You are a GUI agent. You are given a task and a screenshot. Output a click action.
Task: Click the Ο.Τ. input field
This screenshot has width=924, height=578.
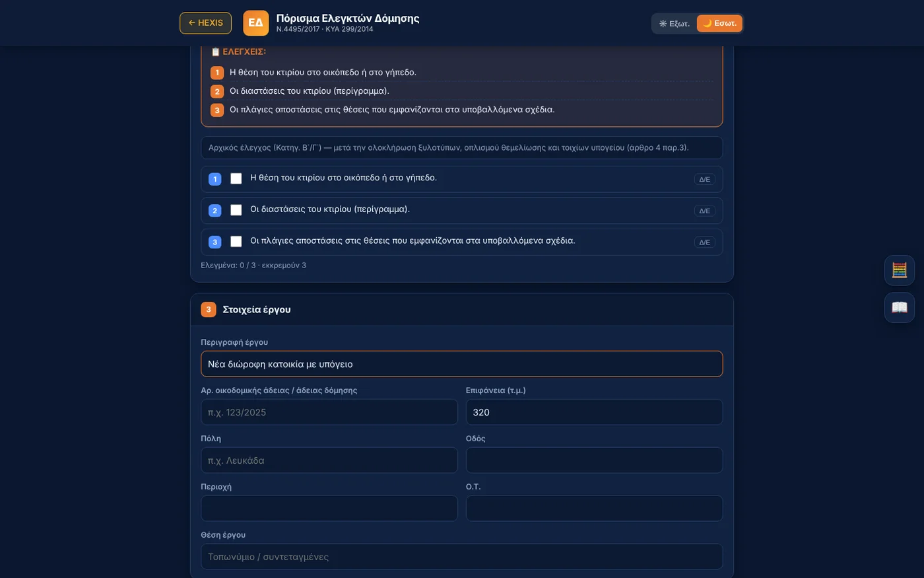tap(595, 509)
